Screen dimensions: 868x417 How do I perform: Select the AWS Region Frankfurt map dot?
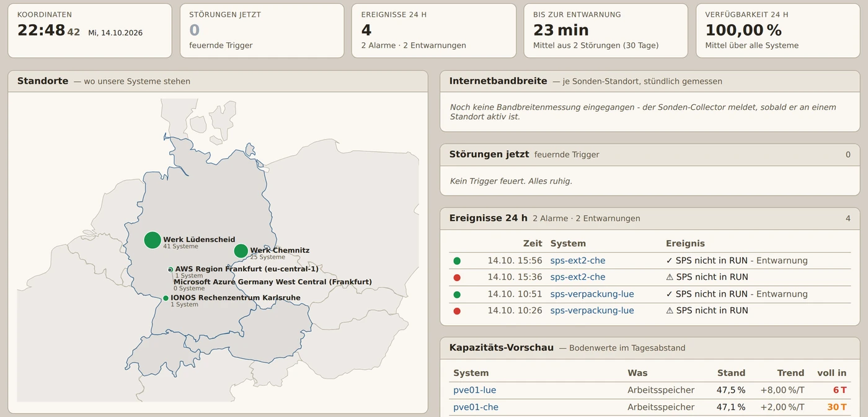tap(170, 269)
